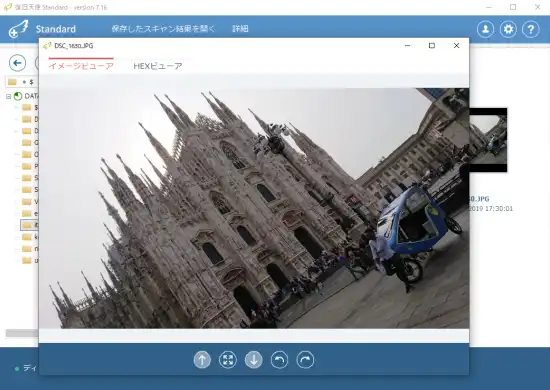Click the Standard logo in header

tap(42, 29)
